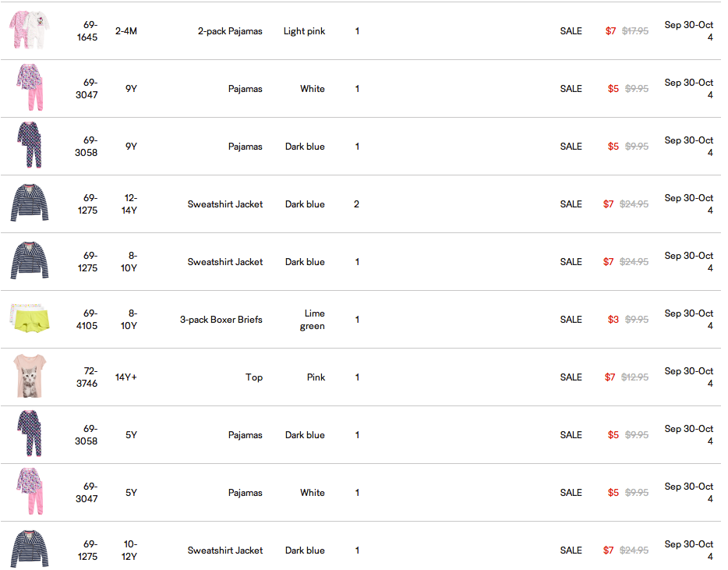Click the Sweatshirt Jacket 12-14Y product image
Screen dimensions: 728x570
point(29,204)
